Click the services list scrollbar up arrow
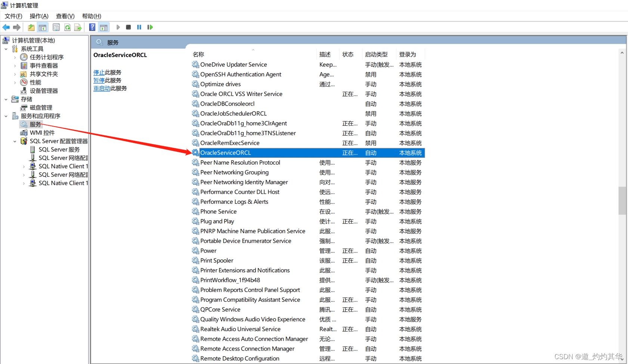Screen dimensions: 628x364 [622, 53]
